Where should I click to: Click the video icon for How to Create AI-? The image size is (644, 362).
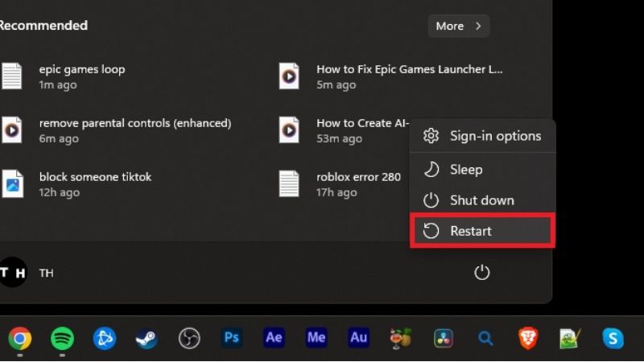(x=289, y=130)
